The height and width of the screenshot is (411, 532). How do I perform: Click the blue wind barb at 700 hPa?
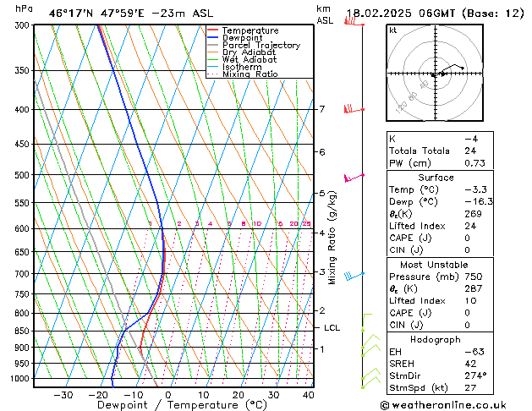[x=354, y=276]
